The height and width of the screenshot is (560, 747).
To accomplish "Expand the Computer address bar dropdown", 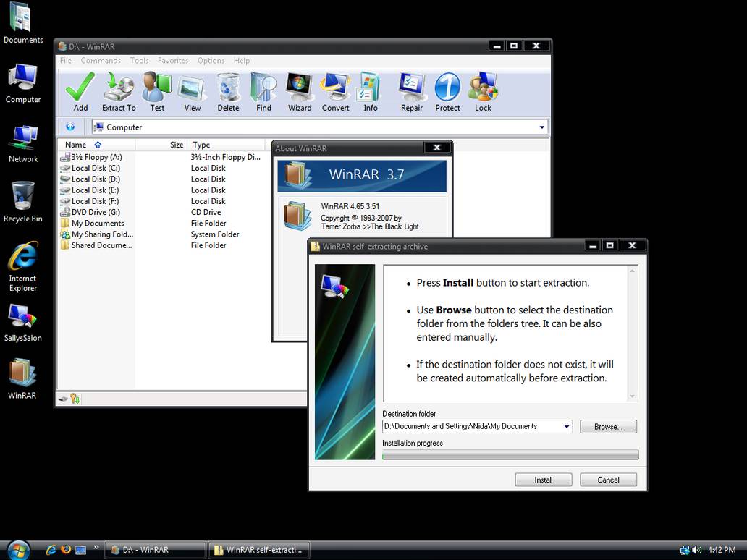I will pyautogui.click(x=541, y=127).
